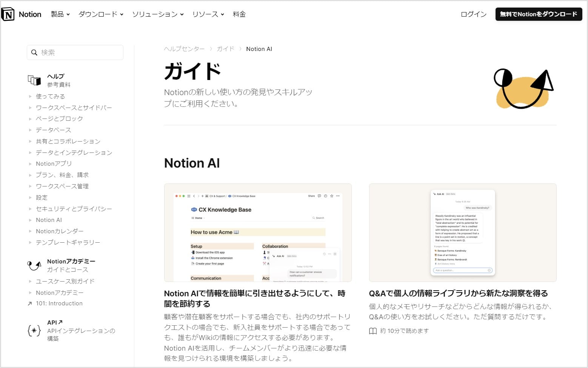The height and width of the screenshot is (368, 588).
Task: Open the ヘルプ 参考資料 heading
Action: [x=58, y=80]
